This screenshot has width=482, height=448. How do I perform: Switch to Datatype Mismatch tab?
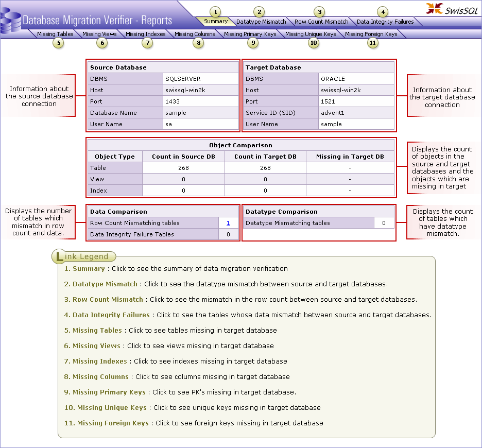pyautogui.click(x=261, y=22)
